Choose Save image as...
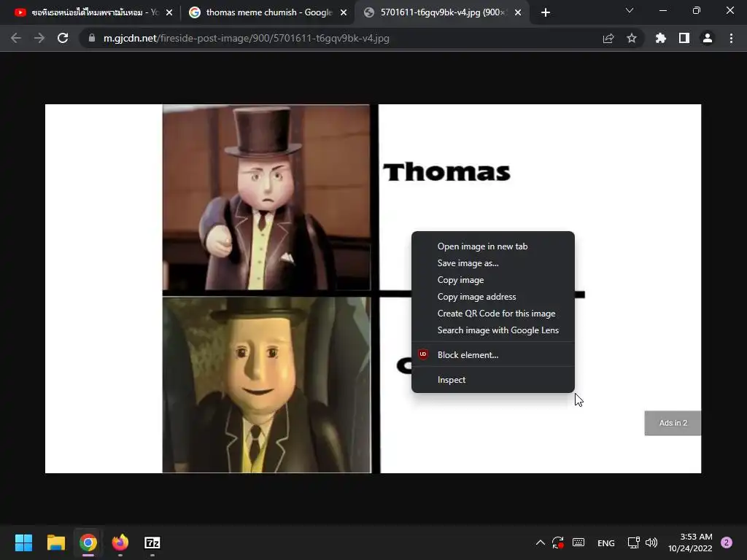 (493, 262)
